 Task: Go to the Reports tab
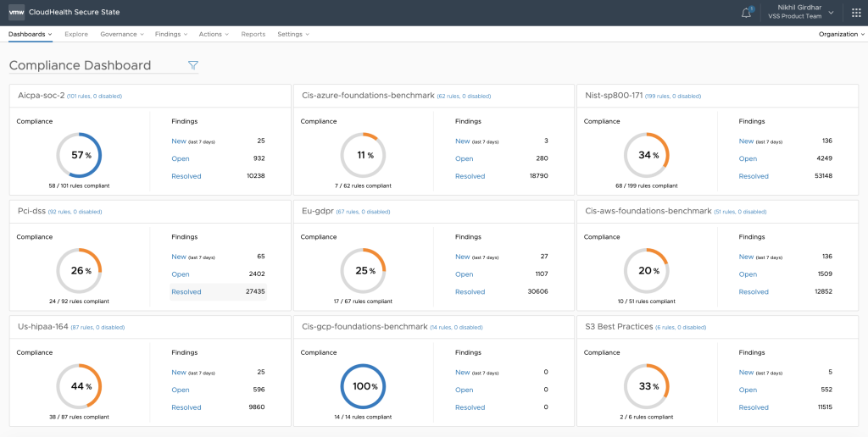[253, 35]
